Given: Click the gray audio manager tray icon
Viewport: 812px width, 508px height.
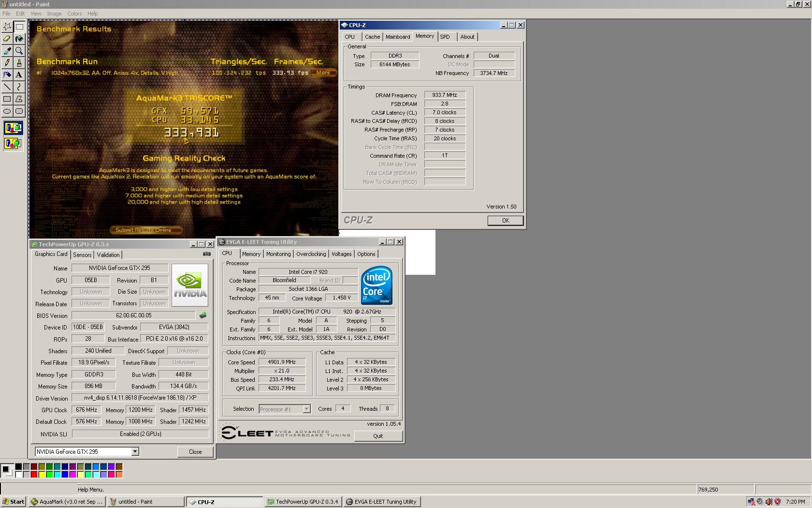Looking at the screenshot, I should [x=760, y=502].
